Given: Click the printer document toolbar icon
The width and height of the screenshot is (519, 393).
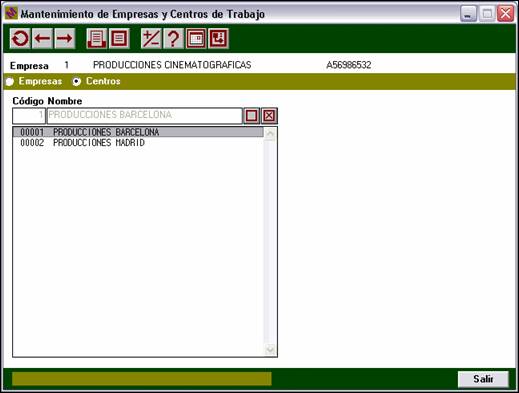Looking at the screenshot, I should click(x=97, y=39).
